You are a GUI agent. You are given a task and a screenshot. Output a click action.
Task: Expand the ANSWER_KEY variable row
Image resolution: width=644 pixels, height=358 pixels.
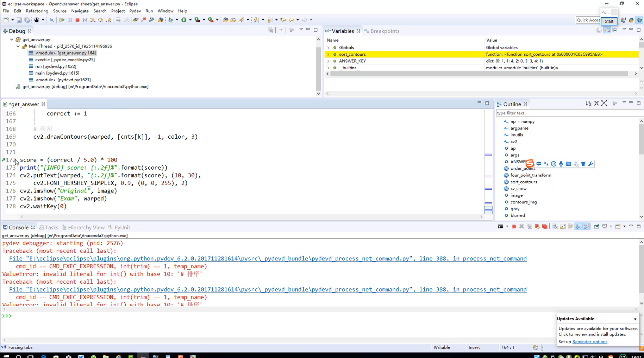pyautogui.click(x=328, y=61)
